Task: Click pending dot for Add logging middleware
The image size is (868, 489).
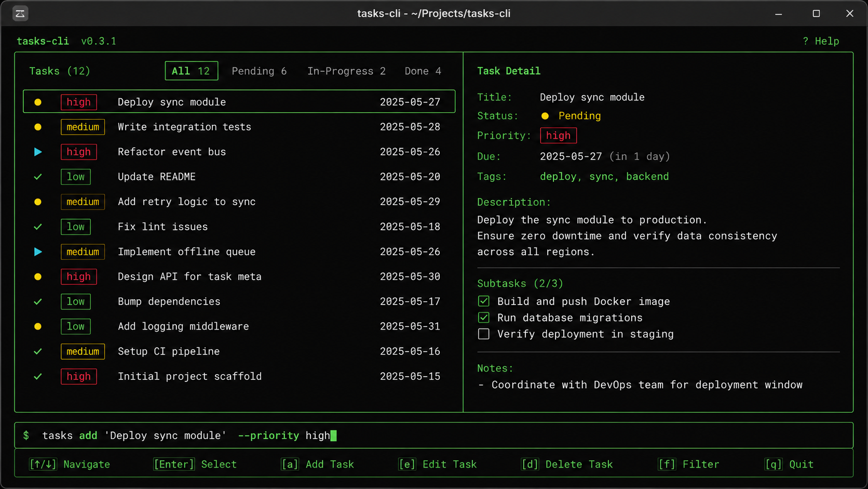Action: (x=38, y=327)
